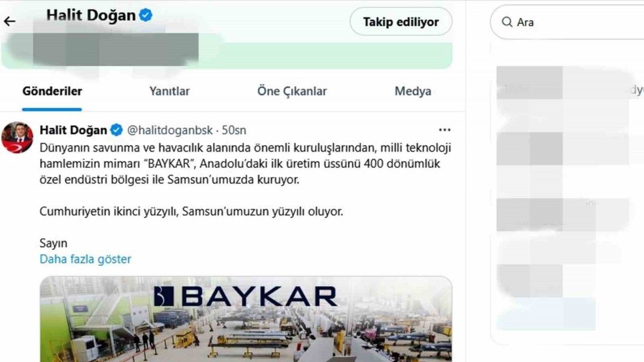The width and height of the screenshot is (644, 362).
Task: Click the Halit Doğan author name
Action: tap(73, 130)
